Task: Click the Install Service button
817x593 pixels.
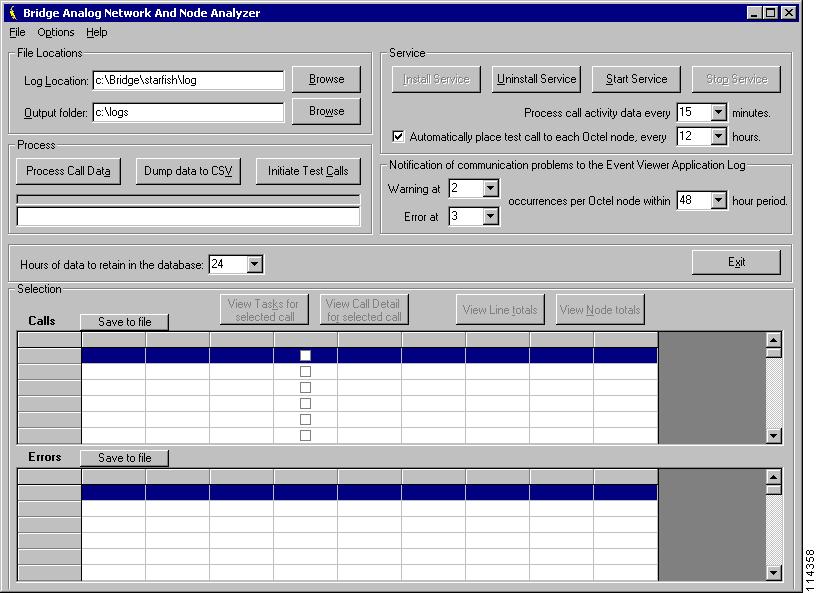Action: (x=436, y=79)
